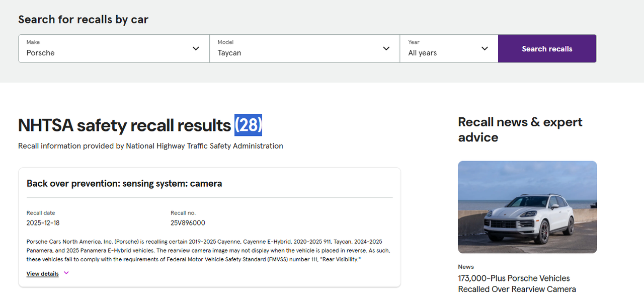The height and width of the screenshot is (295, 644).
Task: Click the recall description paragraph about Porsche Cars
Action: pos(208,250)
